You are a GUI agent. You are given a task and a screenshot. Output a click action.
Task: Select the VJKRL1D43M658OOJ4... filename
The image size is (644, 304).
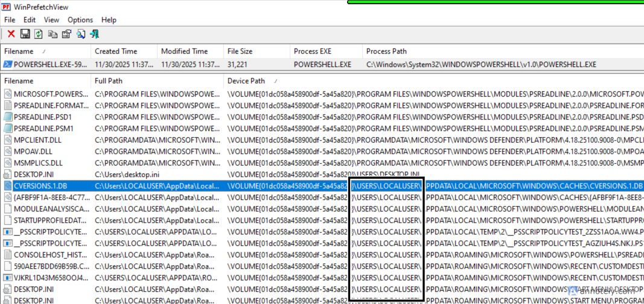51,277
